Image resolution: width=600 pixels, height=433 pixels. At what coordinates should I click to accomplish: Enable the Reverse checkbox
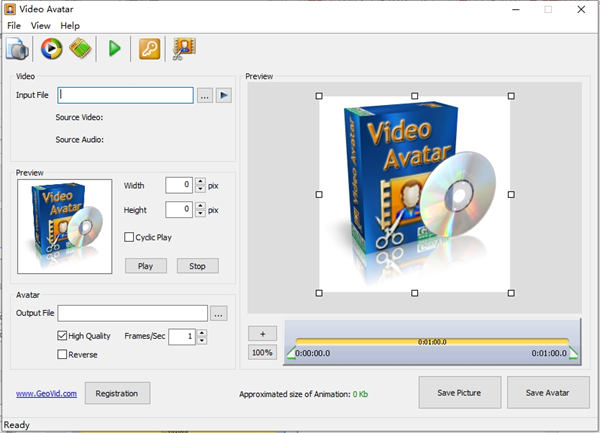pyautogui.click(x=62, y=354)
